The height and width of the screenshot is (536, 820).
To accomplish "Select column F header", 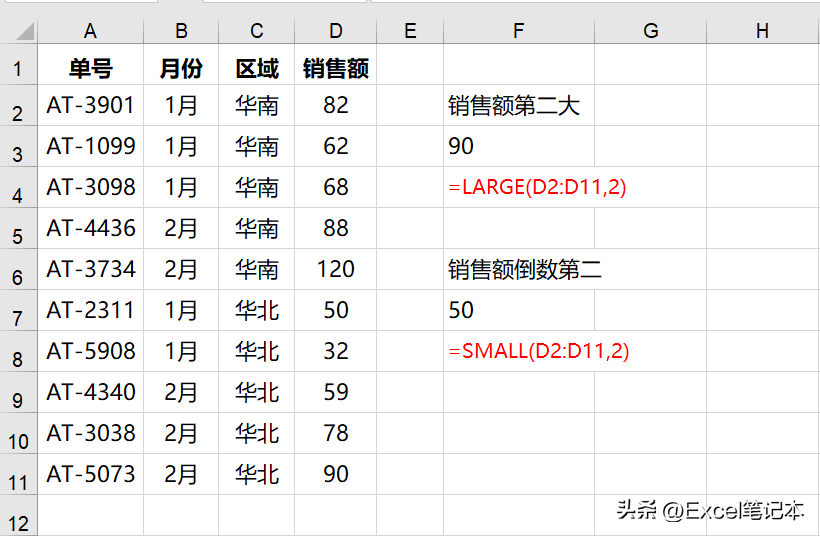I will [x=519, y=31].
